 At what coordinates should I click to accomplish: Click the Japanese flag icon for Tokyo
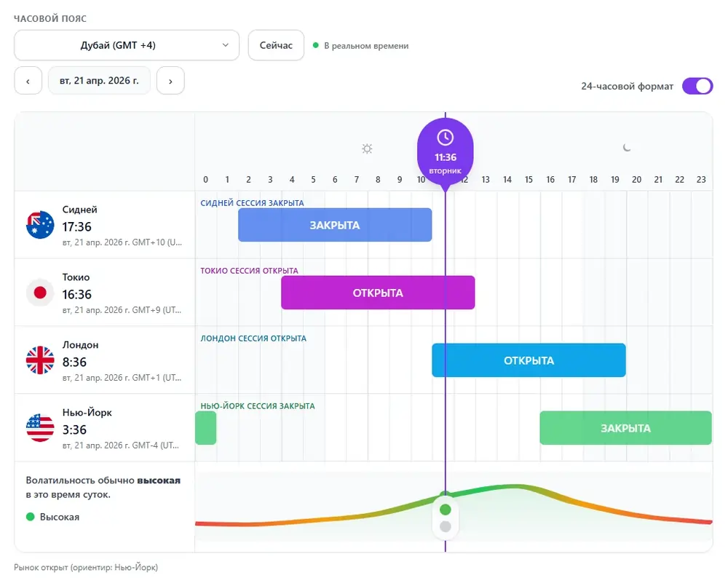pos(40,293)
